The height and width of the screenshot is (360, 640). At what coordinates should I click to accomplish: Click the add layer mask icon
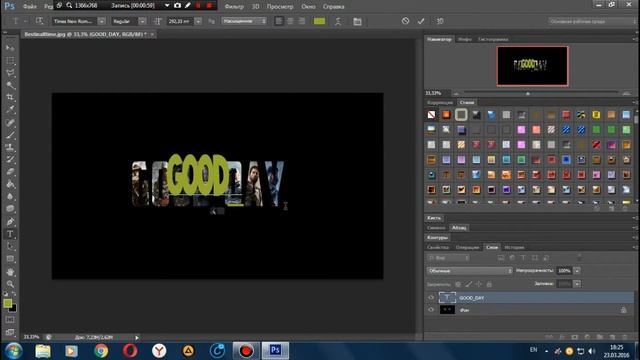pos(575,337)
